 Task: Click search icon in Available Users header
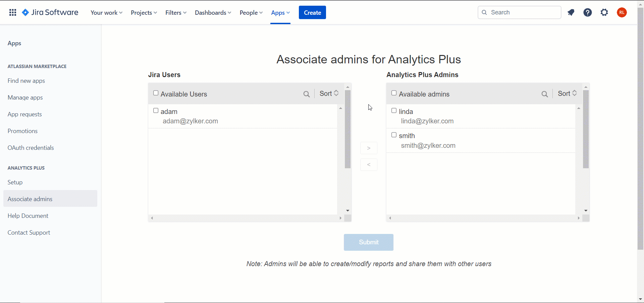306,94
